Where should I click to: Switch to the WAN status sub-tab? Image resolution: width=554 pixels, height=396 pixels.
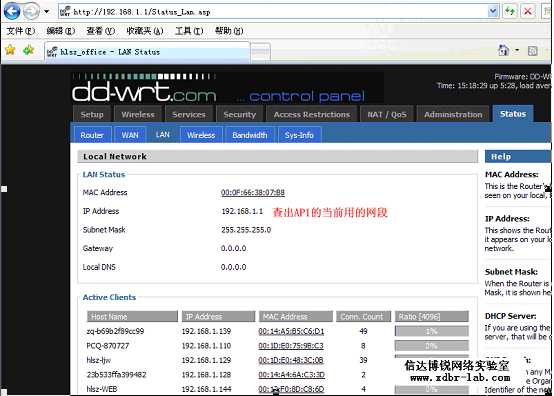(130, 135)
